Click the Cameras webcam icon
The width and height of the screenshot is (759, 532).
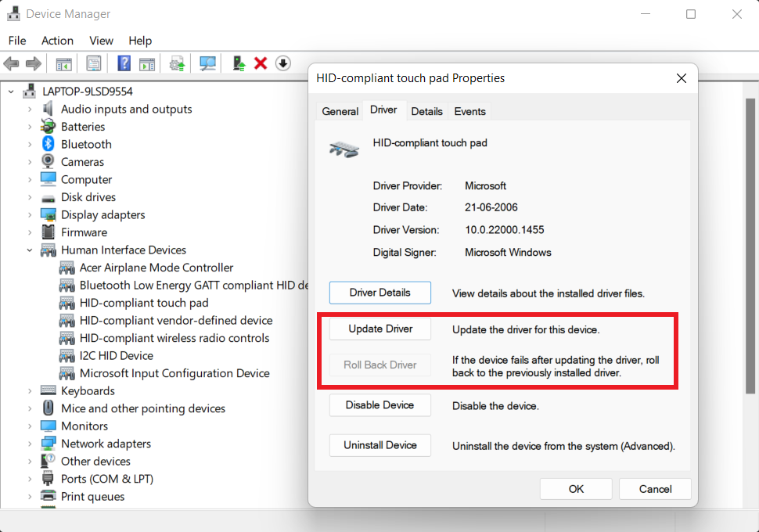(x=48, y=161)
